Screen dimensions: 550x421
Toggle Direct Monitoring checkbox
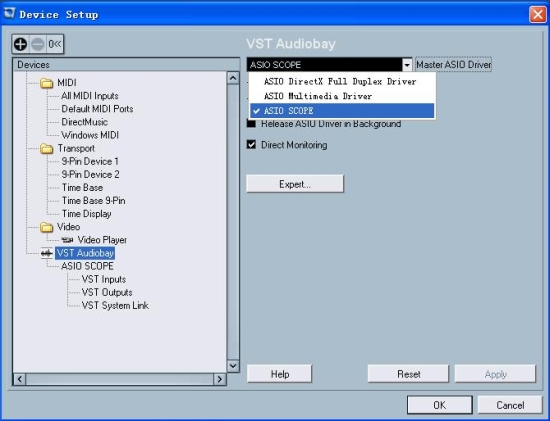point(251,145)
